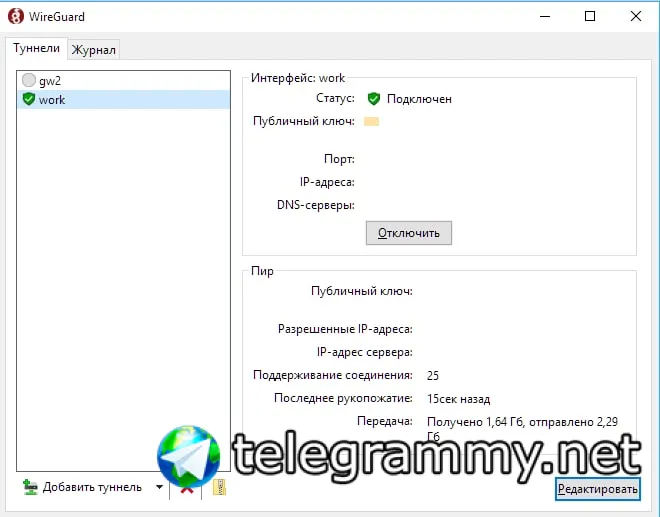The height and width of the screenshot is (517, 660).
Task: Expand the Добавить туннель dropdown arrow
Action: (x=159, y=487)
